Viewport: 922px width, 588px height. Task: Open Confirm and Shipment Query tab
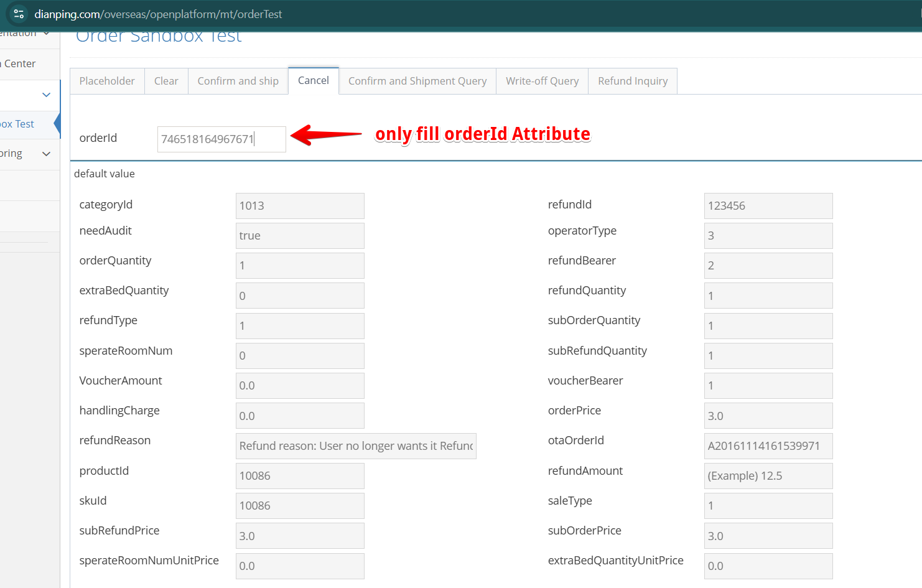pos(417,81)
